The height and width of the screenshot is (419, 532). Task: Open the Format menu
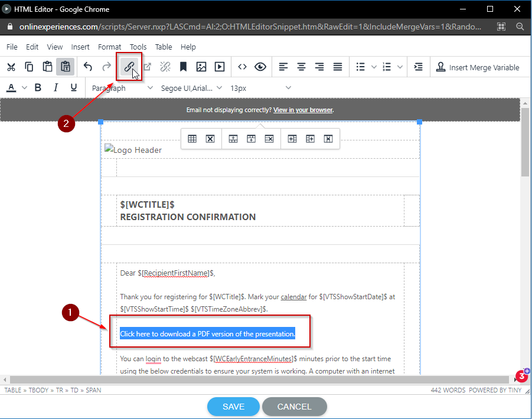(109, 47)
